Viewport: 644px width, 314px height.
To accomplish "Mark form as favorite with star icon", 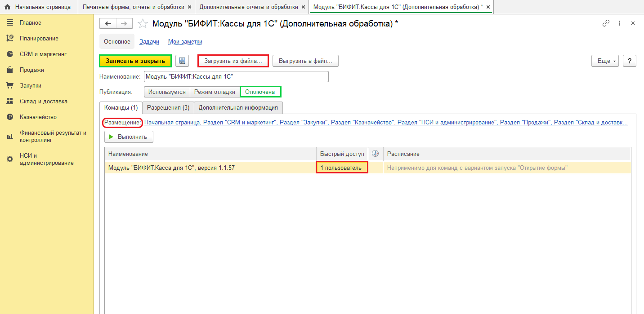I will point(143,24).
